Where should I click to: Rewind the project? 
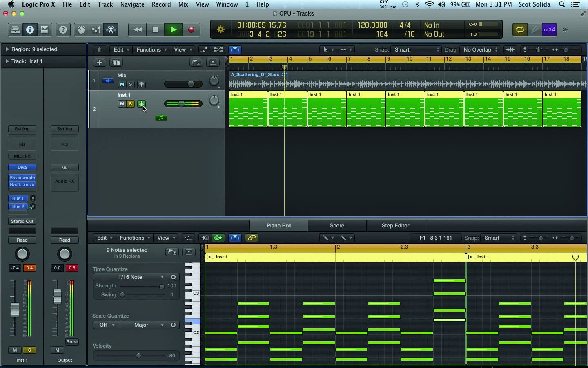coord(138,30)
